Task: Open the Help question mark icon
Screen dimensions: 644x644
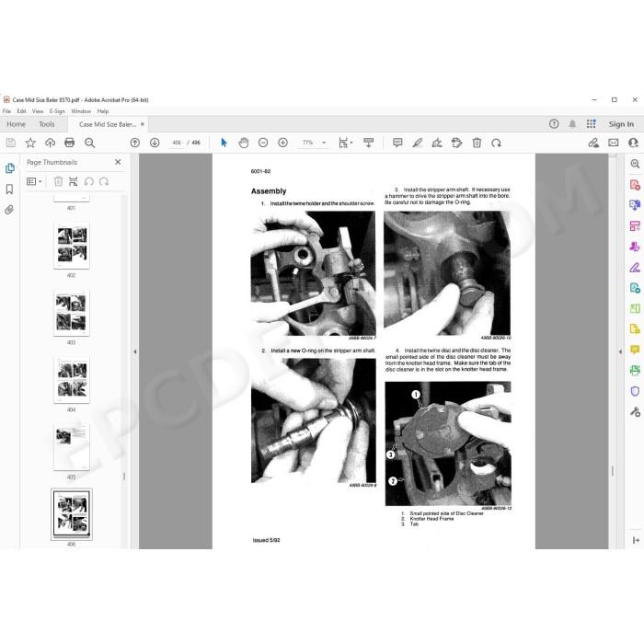Action: (x=554, y=123)
